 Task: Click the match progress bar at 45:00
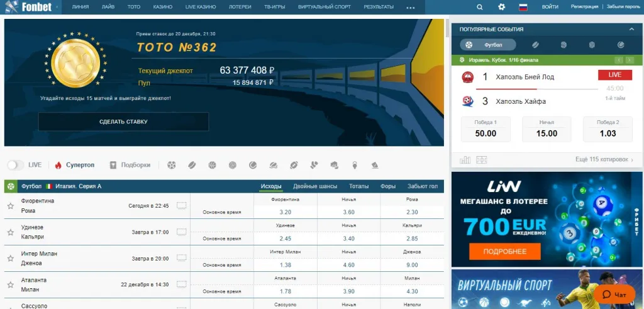click(537, 89)
